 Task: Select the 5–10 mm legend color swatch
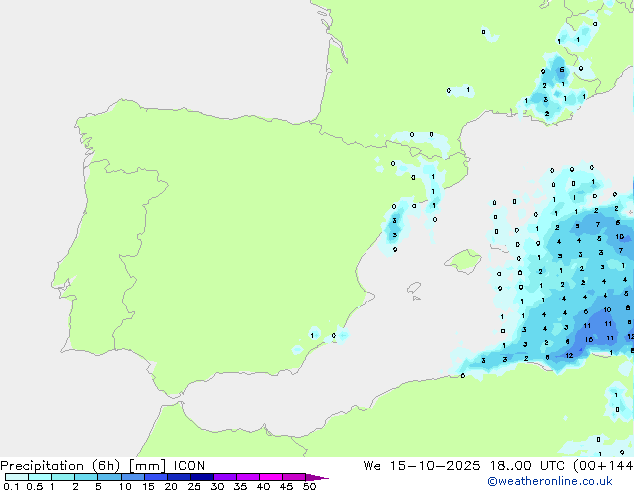pyautogui.click(x=109, y=477)
